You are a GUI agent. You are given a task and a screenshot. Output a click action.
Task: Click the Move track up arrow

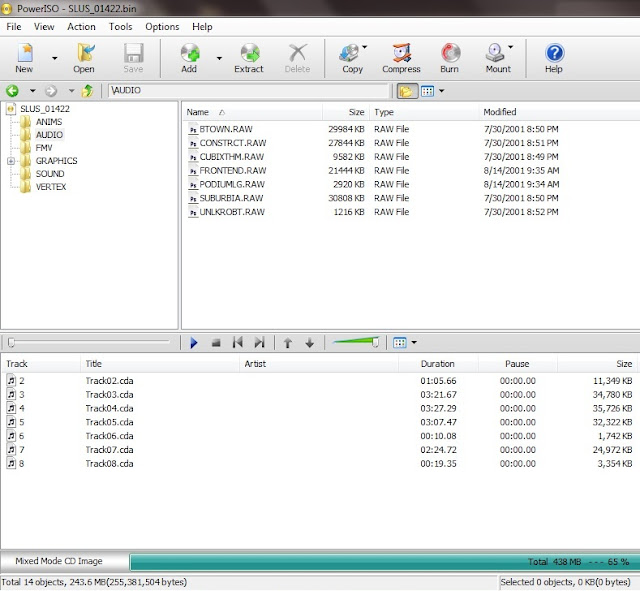pyautogui.click(x=288, y=343)
